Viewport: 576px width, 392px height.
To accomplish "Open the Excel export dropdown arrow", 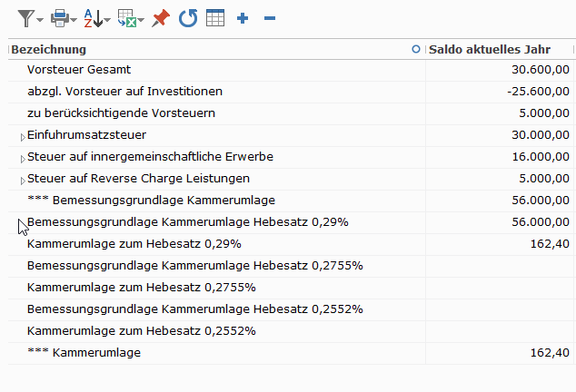I will (x=141, y=19).
